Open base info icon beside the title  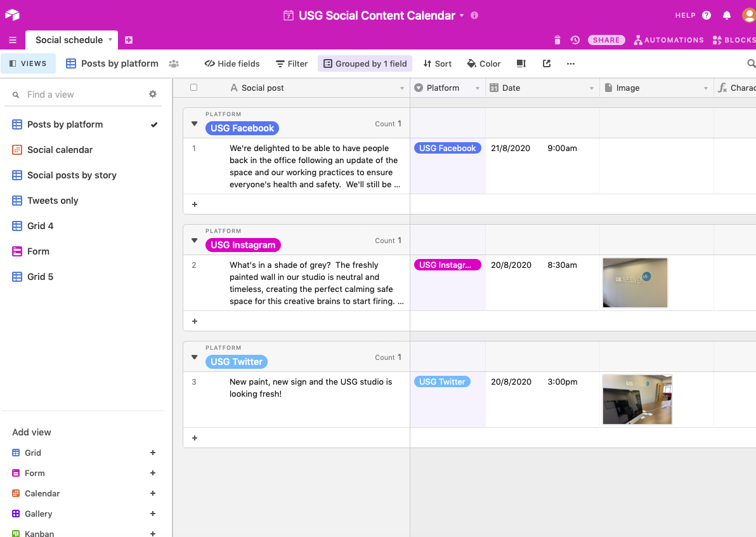click(x=474, y=15)
